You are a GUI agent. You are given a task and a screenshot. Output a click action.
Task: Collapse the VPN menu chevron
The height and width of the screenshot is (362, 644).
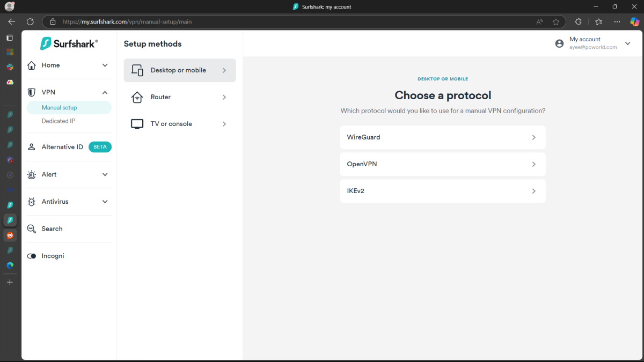tap(105, 92)
